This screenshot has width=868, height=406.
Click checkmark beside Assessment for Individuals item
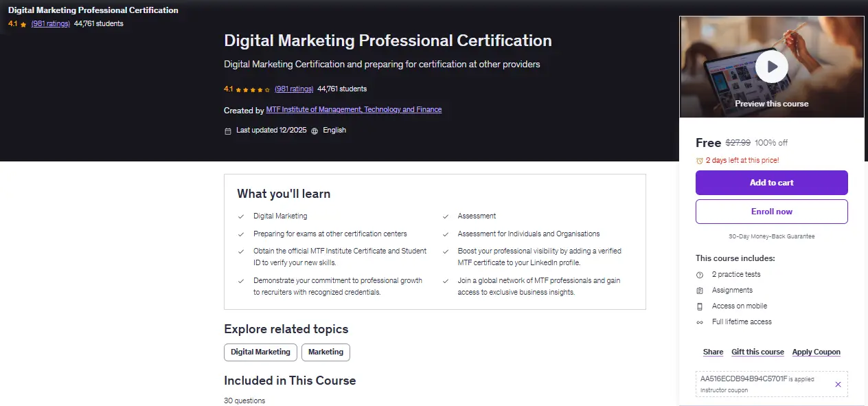[x=446, y=234]
